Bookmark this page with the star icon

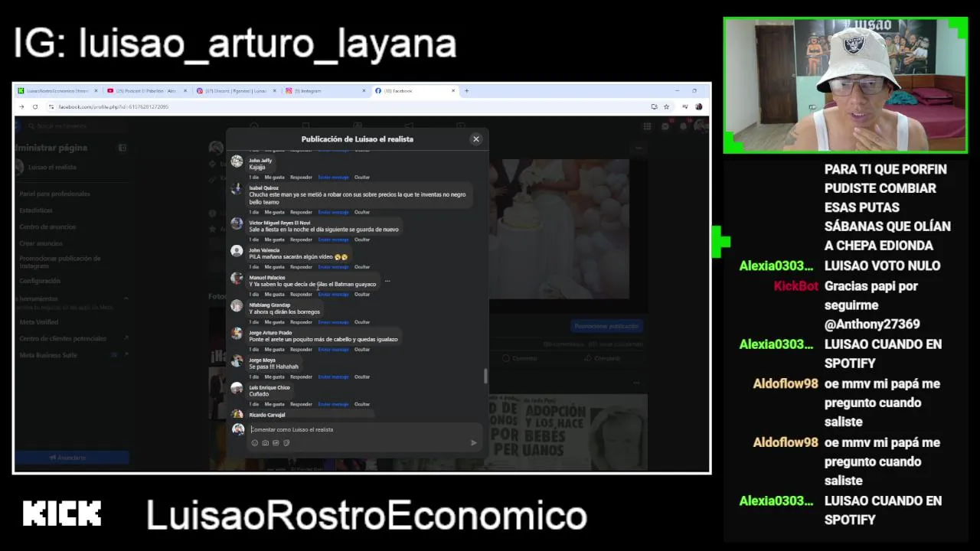[x=666, y=107]
